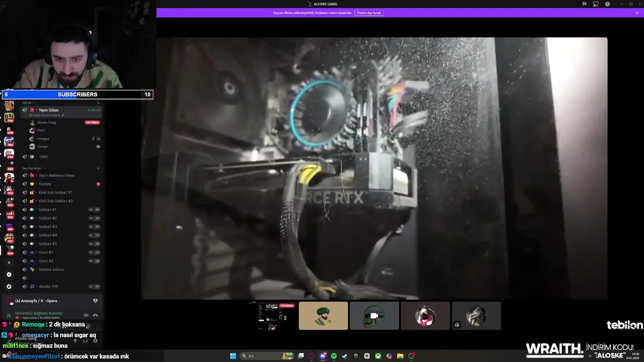Open the server icon with 744 badge
The width and height of the screenshot is (644, 362).
(x=9, y=118)
